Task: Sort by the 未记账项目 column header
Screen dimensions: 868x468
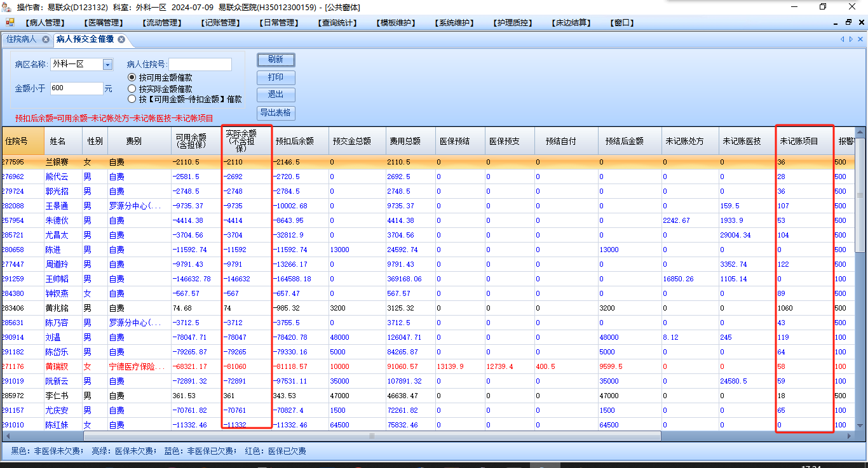Action: point(804,141)
